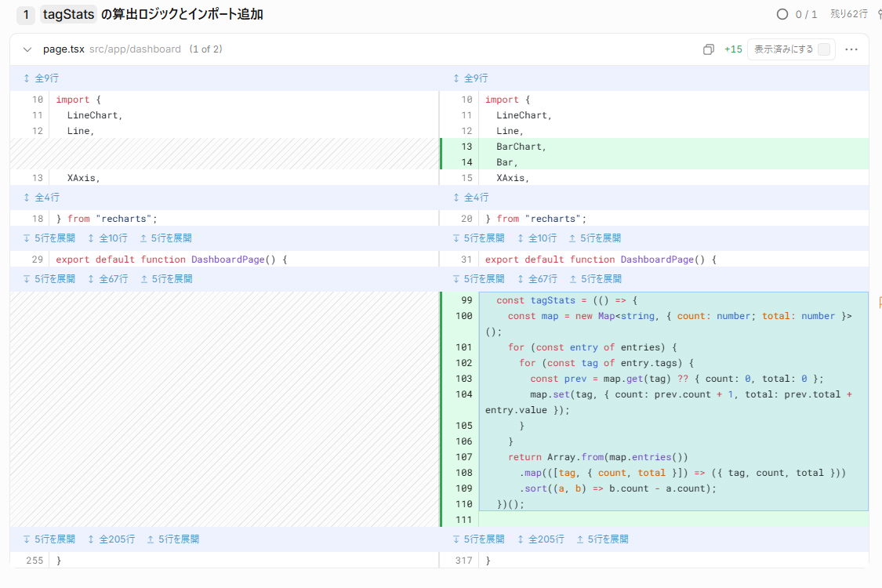Click line number 317 in the right pane

click(464, 561)
